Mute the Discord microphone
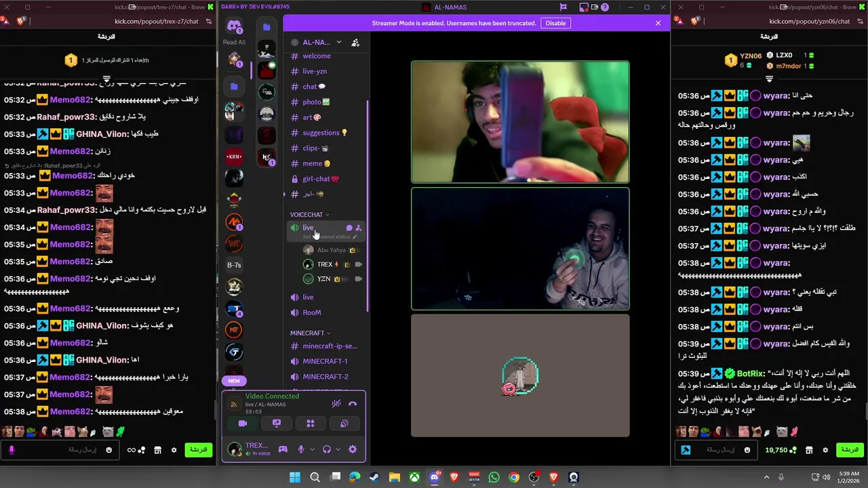868x488 pixels. [x=301, y=449]
